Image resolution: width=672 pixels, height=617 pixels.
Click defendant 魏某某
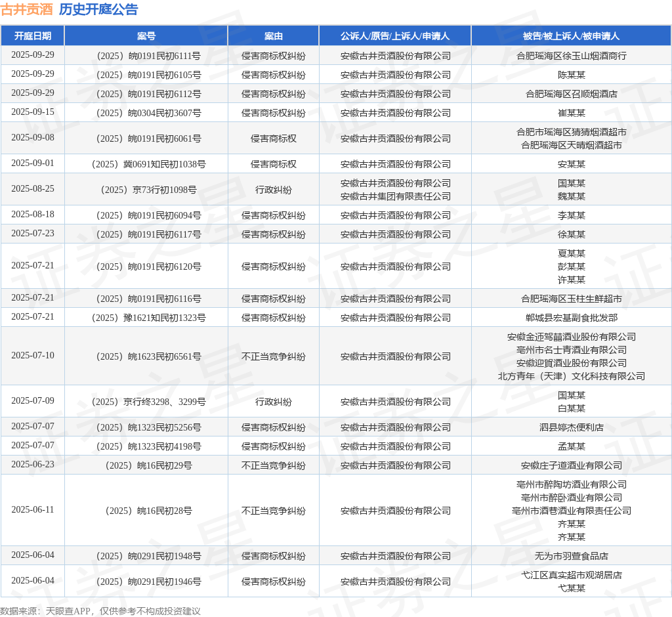[572, 196]
